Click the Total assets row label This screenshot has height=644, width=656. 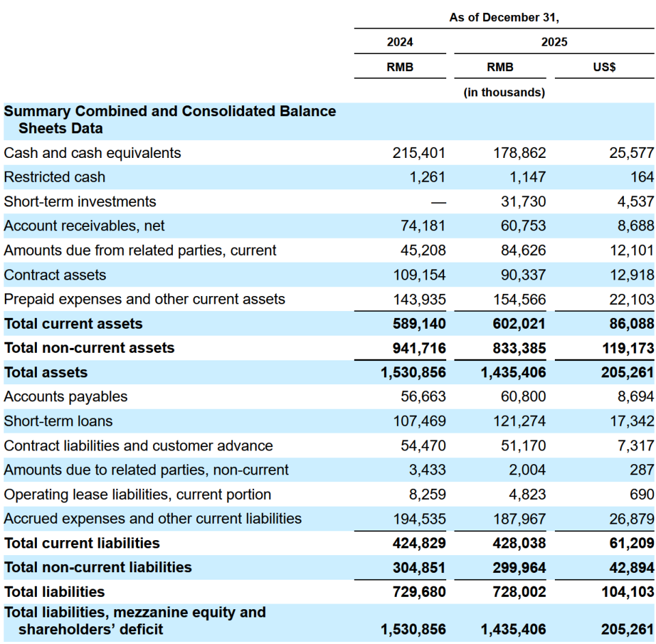[46, 373]
